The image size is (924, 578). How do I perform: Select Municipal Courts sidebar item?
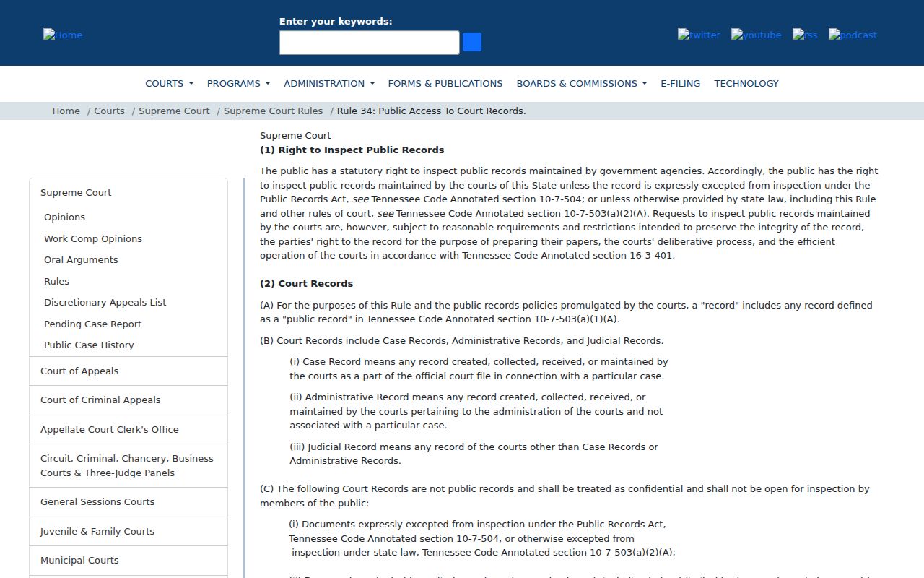click(128, 560)
